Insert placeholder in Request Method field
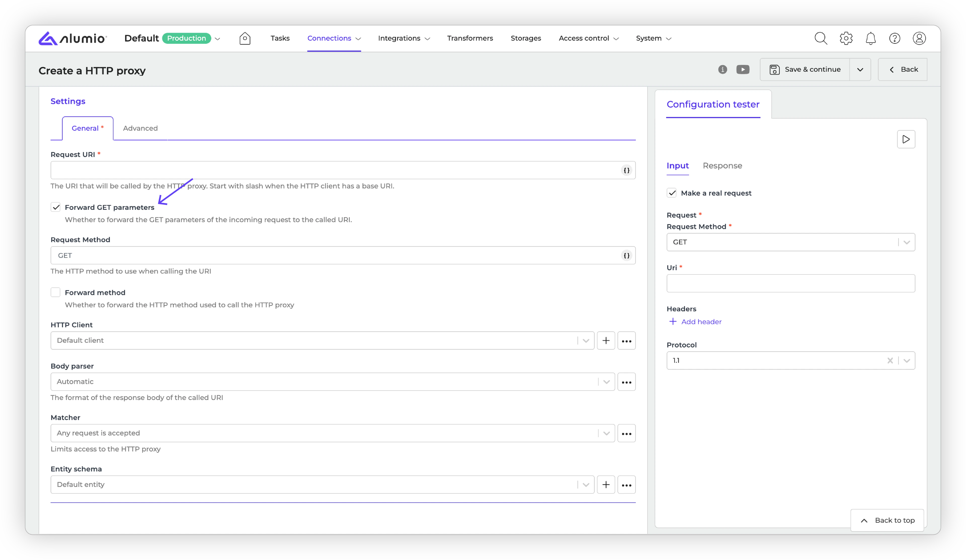 click(626, 255)
